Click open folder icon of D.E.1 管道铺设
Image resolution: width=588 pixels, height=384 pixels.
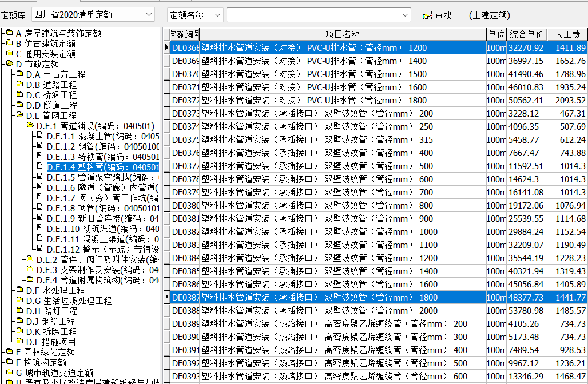click(x=30, y=125)
